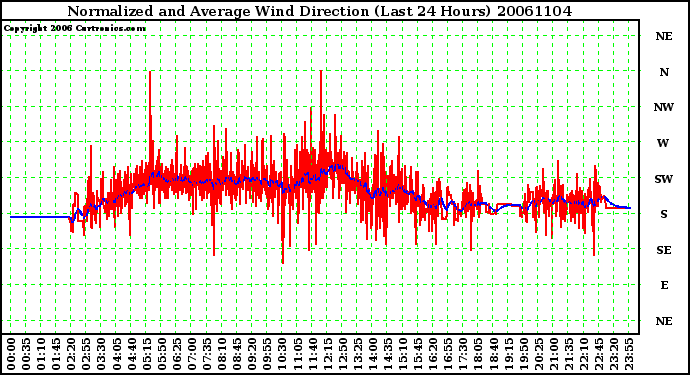Click the SE direction label
Viewport: 690px width, 375px height.
[x=664, y=250]
